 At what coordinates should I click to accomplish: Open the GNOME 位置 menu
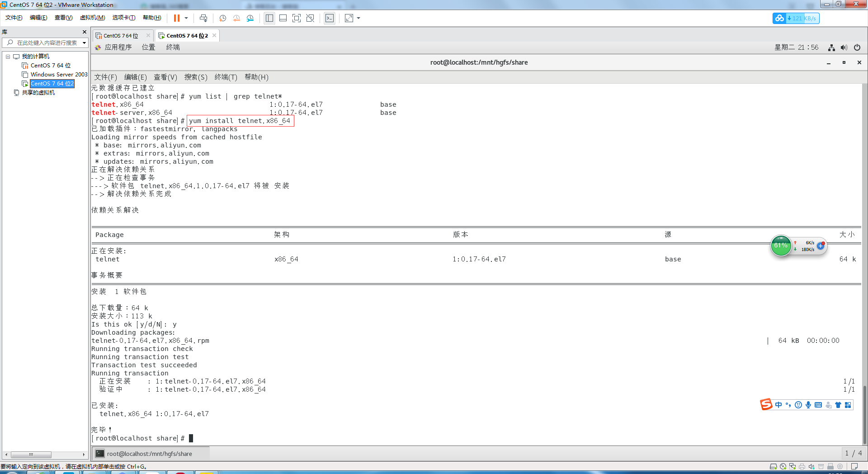click(148, 47)
